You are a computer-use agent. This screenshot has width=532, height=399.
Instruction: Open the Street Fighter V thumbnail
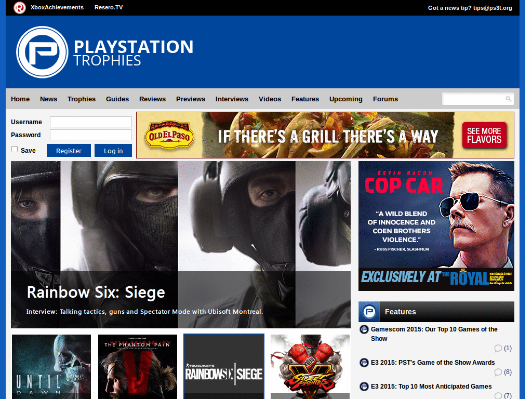tap(310, 367)
